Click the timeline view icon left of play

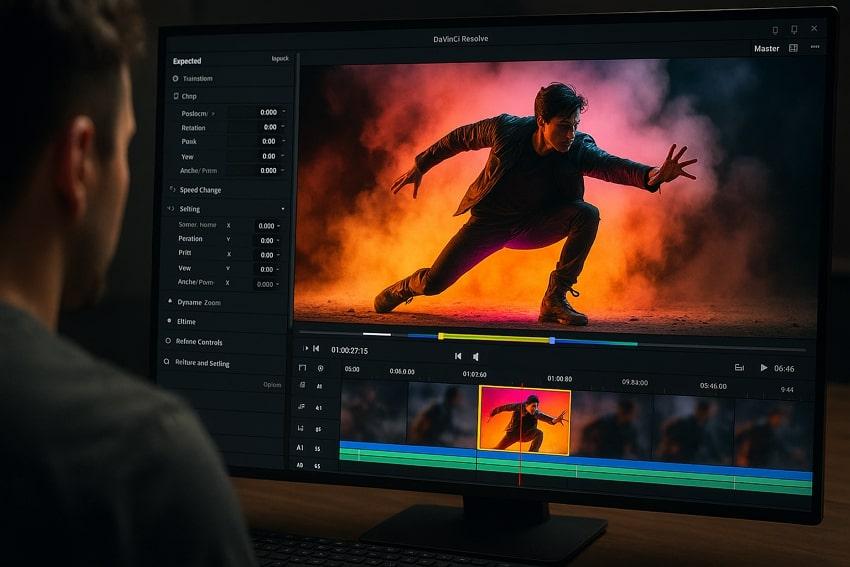click(x=739, y=367)
